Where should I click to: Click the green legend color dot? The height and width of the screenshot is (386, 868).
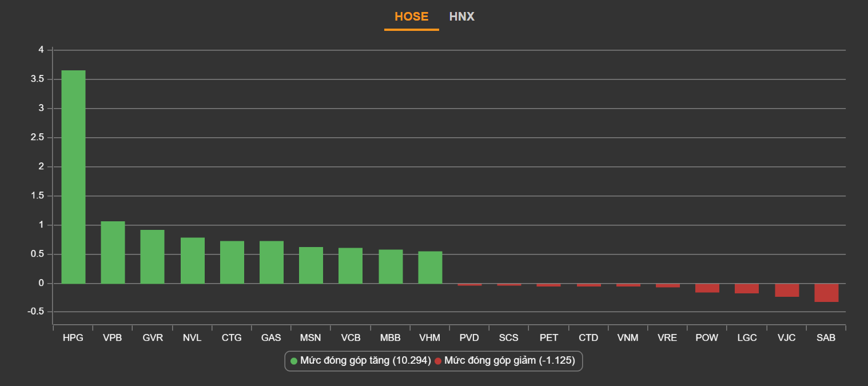coord(294,361)
